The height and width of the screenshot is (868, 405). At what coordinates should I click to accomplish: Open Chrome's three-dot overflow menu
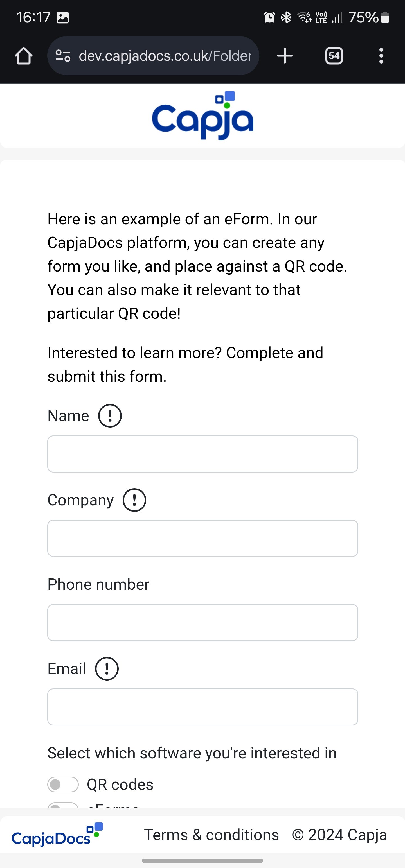[x=381, y=56]
